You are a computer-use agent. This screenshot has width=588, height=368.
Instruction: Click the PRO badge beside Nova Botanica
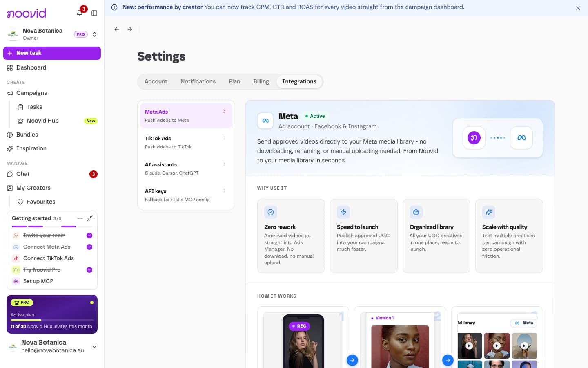[81, 34]
